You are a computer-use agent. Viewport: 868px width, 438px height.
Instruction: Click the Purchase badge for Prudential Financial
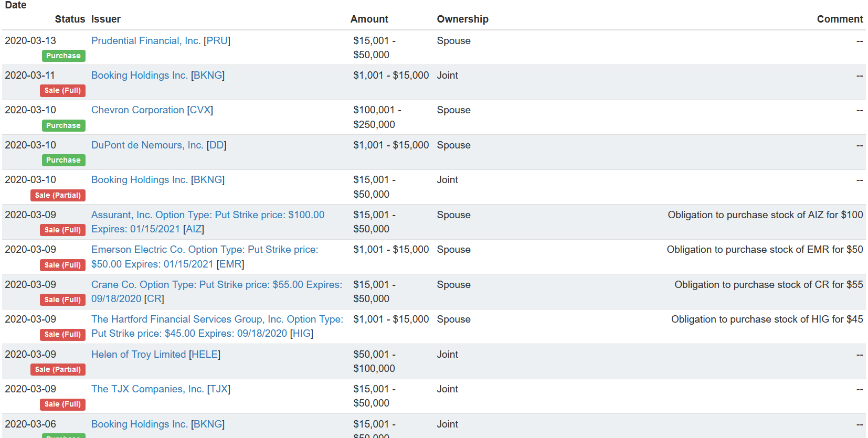(x=63, y=56)
